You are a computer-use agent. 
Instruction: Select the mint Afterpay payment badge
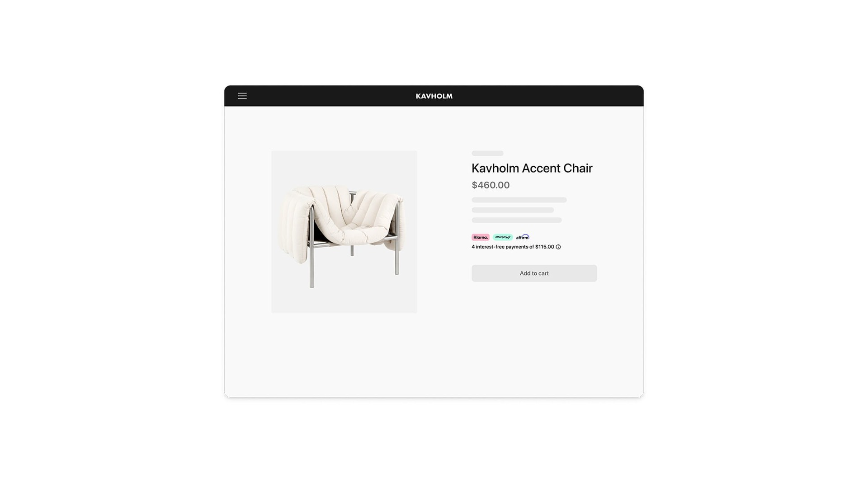503,237
